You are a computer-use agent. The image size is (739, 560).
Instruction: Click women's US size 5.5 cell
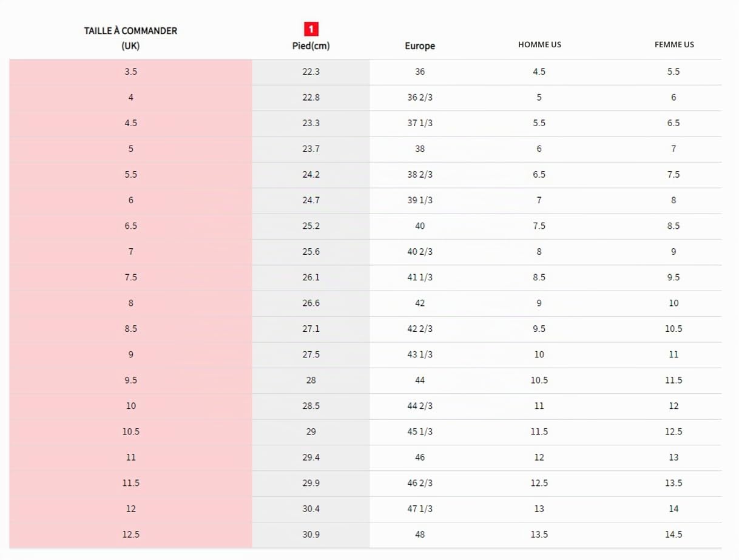click(x=673, y=72)
